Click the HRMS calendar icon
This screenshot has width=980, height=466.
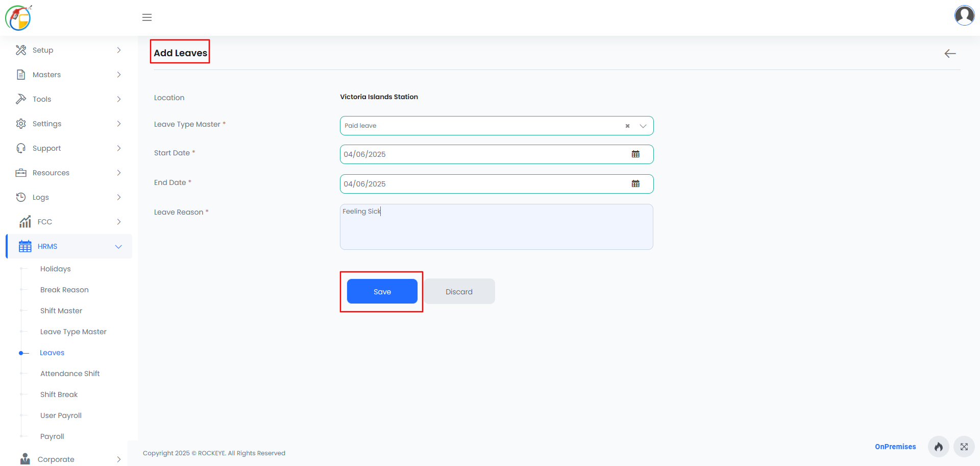(25, 246)
